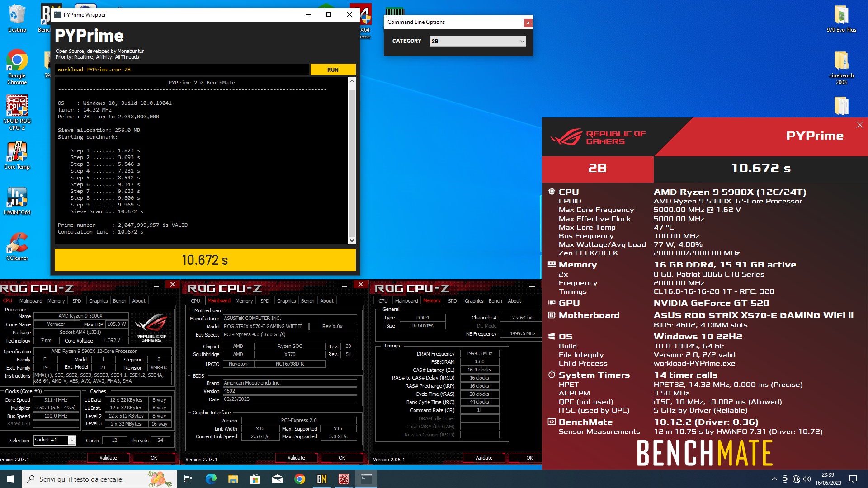This screenshot has width=868, height=488.
Task: Open Memory tab in the Mainboard CPU-Z window
Action: (244, 301)
